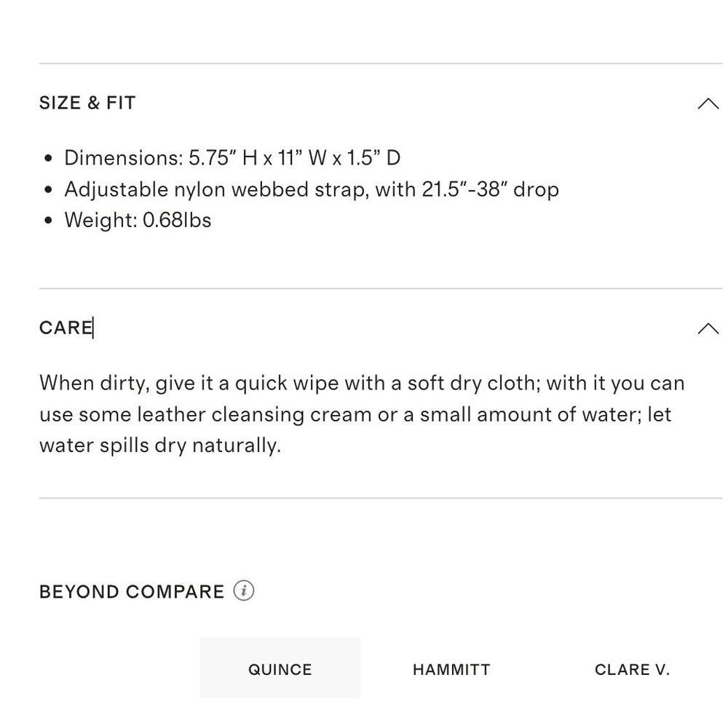Select the CLARE V. comparison column

tap(632, 670)
